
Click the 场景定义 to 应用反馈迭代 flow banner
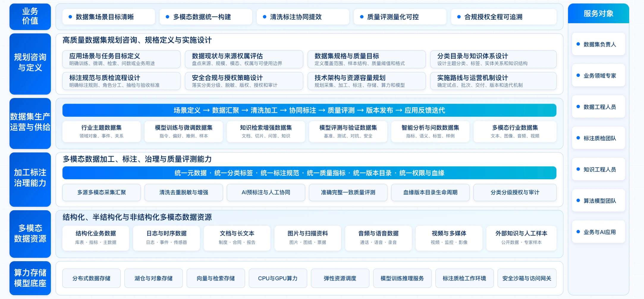pos(309,110)
